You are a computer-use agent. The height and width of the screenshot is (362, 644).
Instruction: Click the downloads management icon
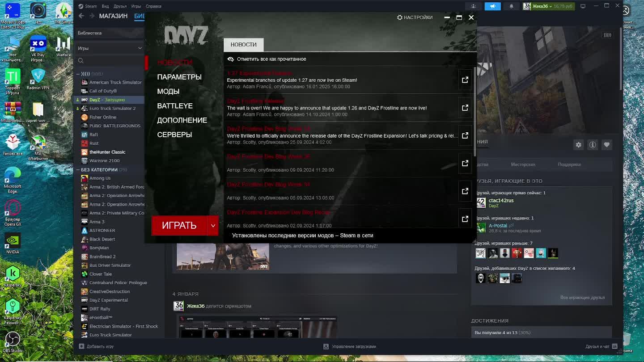326,346
